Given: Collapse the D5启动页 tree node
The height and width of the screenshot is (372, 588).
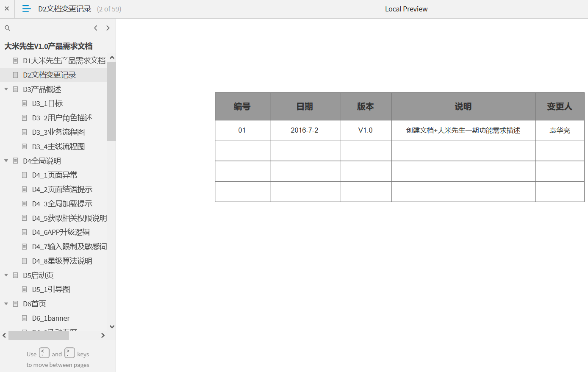Looking at the screenshot, I should tap(6, 275).
